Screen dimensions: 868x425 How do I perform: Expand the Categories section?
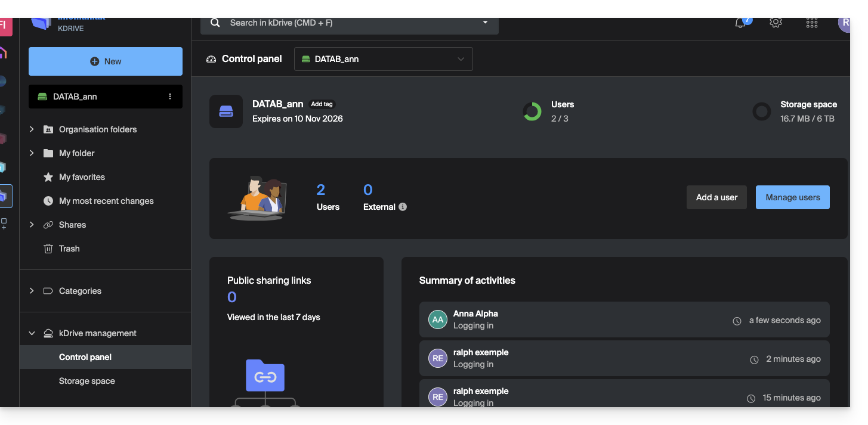[x=32, y=291]
